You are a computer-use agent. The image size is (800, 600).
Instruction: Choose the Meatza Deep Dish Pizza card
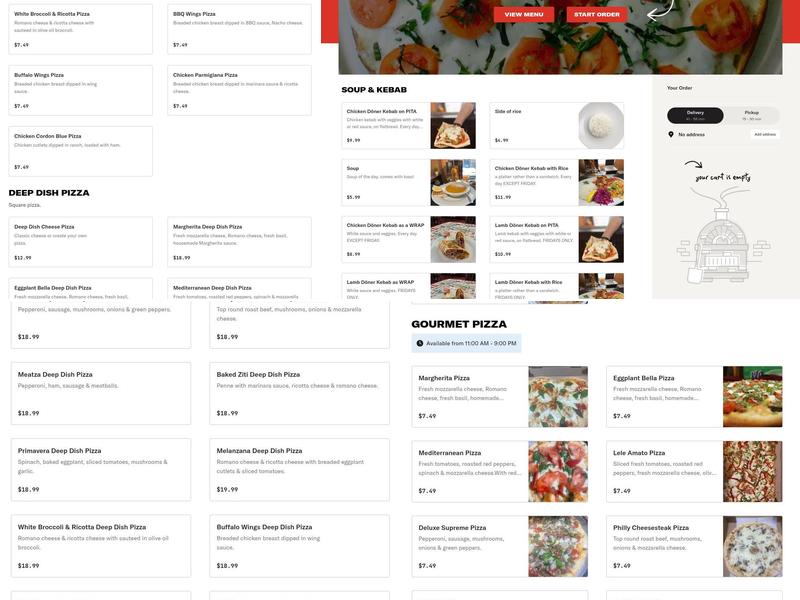[x=101, y=393]
